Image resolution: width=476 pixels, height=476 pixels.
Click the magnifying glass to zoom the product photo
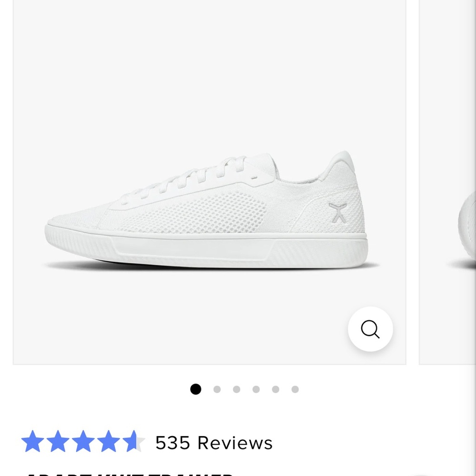coord(370,329)
